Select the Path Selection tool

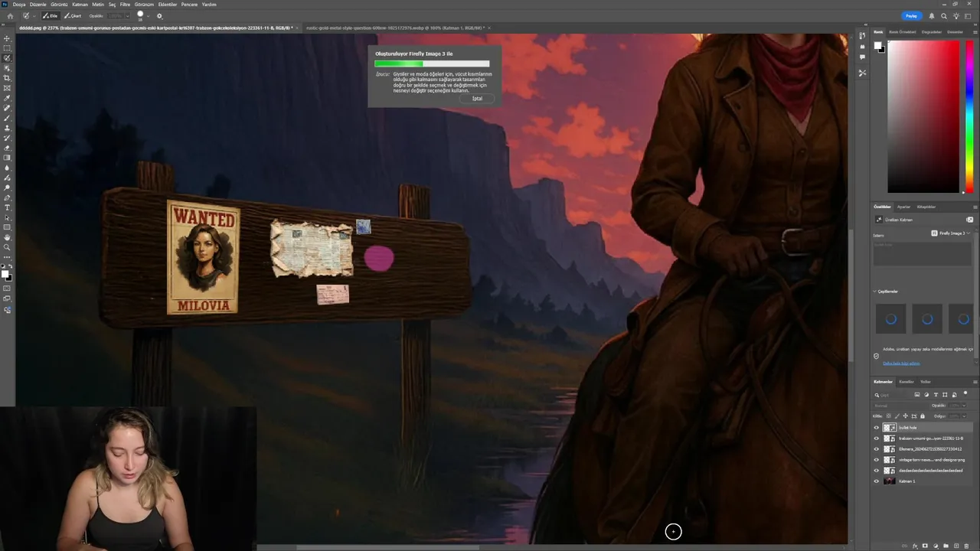click(7, 217)
